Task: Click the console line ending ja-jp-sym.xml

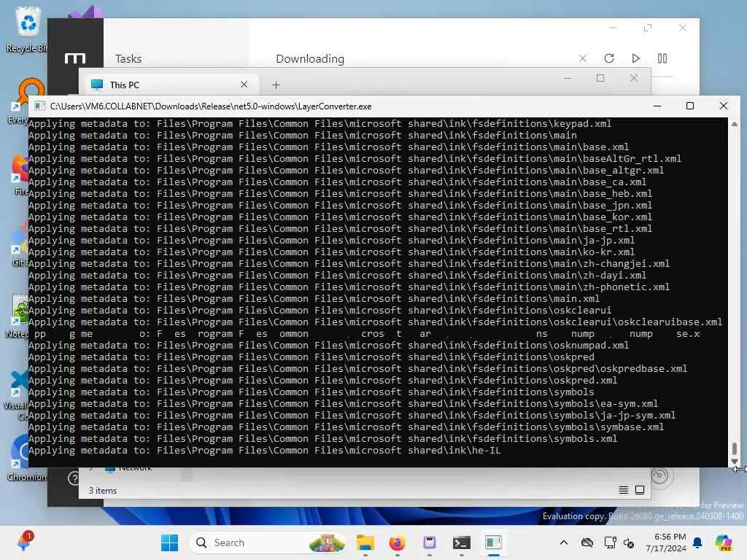Action: (x=352, y=415)
